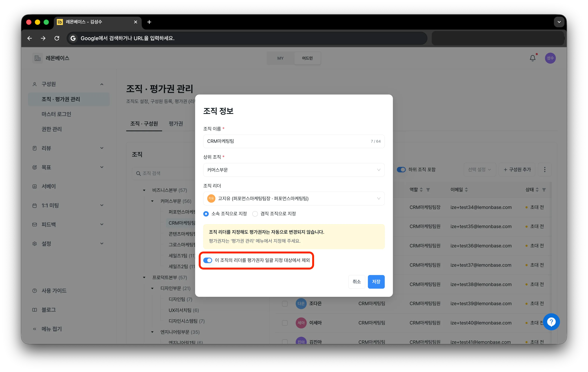Click the 구성원 person icon in sidebar

[35, 84]
